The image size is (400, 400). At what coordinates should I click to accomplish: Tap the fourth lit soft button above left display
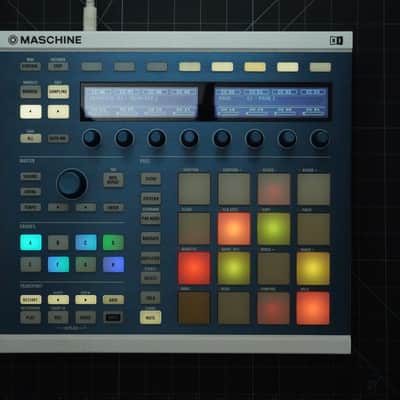pos(189,67)
